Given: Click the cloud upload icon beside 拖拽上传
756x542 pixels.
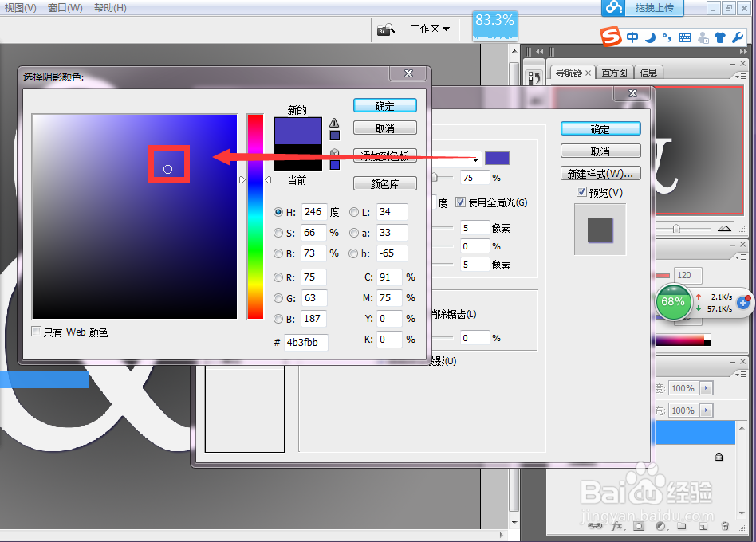Looking at the screenshot, I should point(614,7).
